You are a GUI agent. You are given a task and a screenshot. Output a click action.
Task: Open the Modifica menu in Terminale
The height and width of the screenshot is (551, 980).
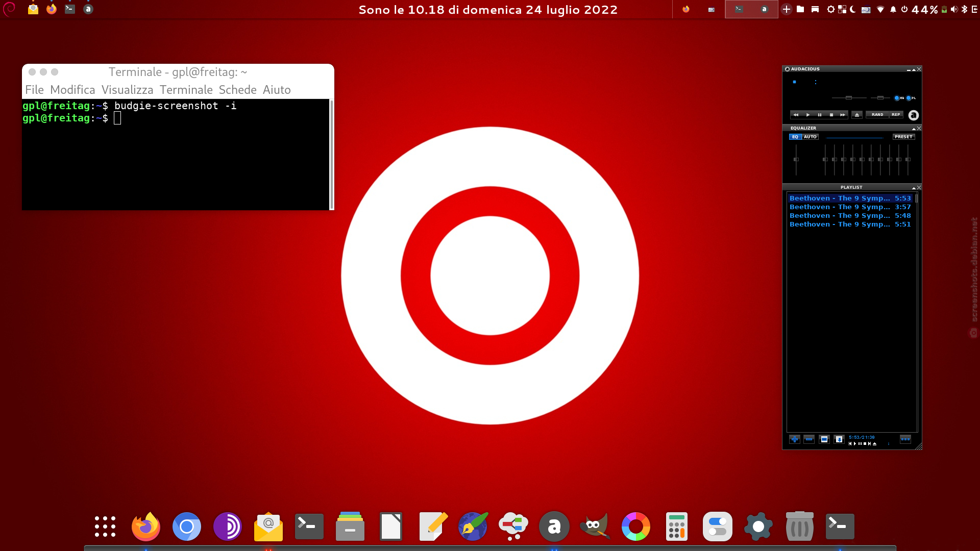pyautogui.click(x=72, y=90)
